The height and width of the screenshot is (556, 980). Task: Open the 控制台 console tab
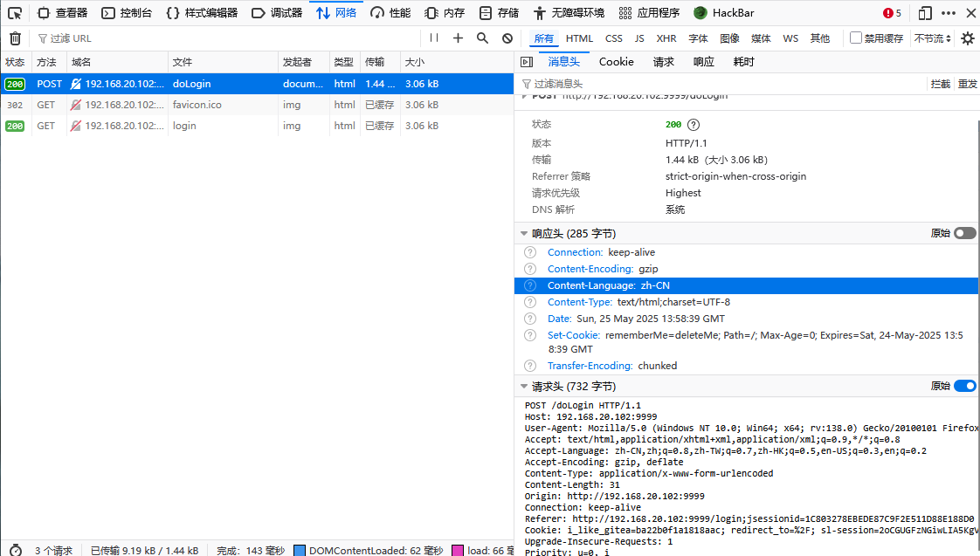point(127,13)
